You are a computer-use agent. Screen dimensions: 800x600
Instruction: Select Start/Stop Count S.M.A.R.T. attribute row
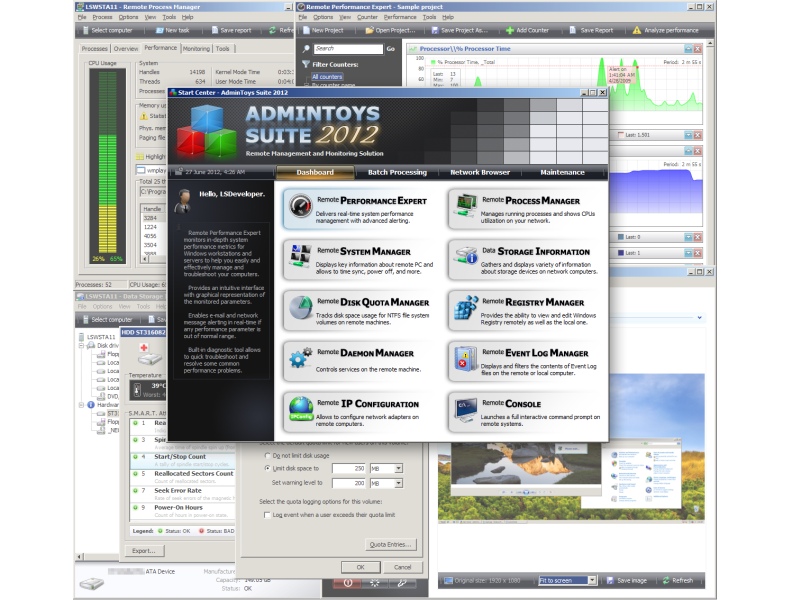pyautogui.click(x=183, y=461)
